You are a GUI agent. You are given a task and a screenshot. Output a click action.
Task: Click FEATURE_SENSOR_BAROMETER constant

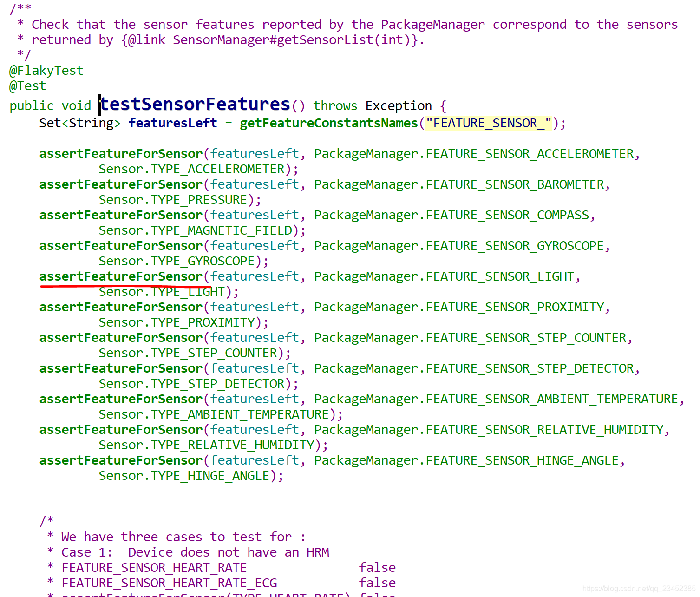pos(515,184)
